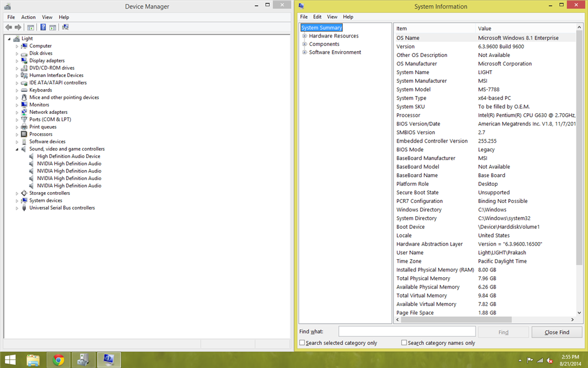Expand the Disk drives category
This screenshot has height=368, width=588.
[17, 53]
